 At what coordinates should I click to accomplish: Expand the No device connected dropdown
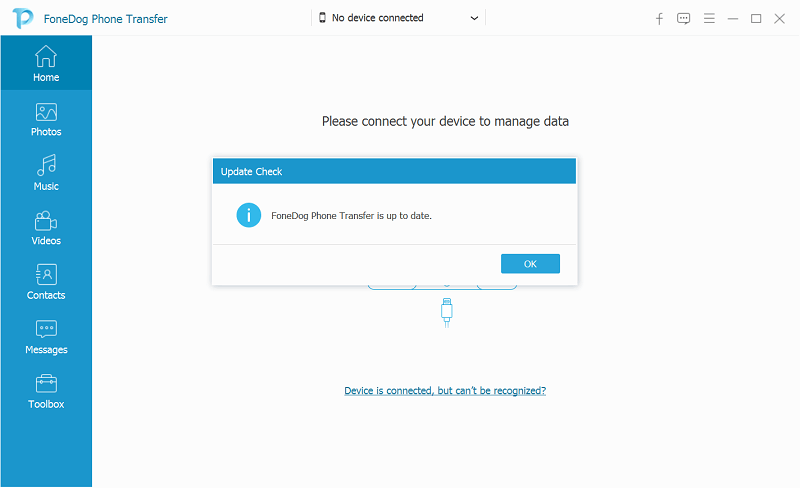coord(398,18)
